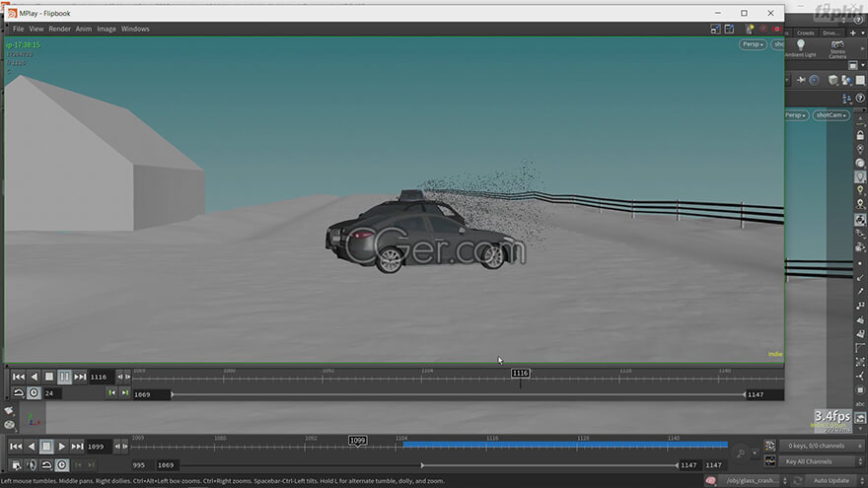This screenshot has height=488, width=868.
Task: Open the MPlay Image menu
Action: click(x=107, y=29)
